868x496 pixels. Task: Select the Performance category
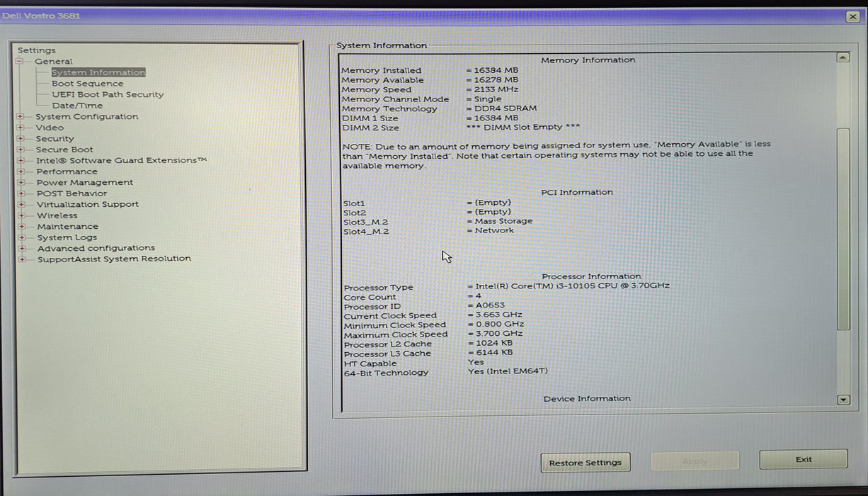click(x=67, y=171)
